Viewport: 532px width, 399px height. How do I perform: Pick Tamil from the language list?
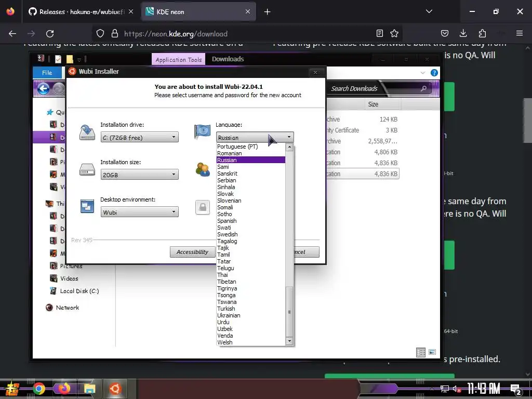(x=251, y=255)
